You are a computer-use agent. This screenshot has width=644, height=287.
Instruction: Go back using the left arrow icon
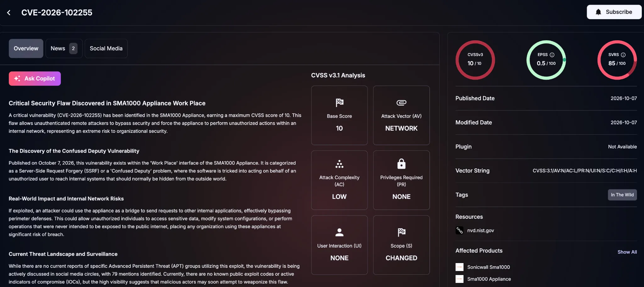pos(9,13)
